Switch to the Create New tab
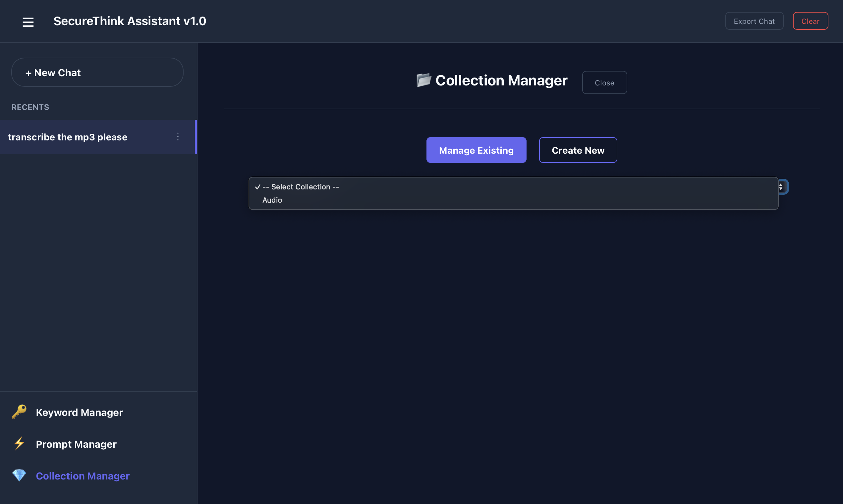This screenshot has height=504, width=843. 578,150
